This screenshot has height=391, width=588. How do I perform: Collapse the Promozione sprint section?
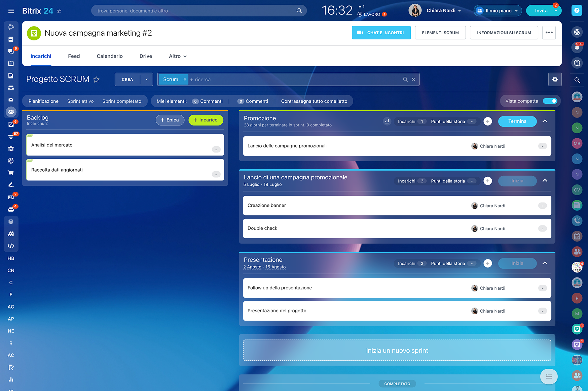545,121
